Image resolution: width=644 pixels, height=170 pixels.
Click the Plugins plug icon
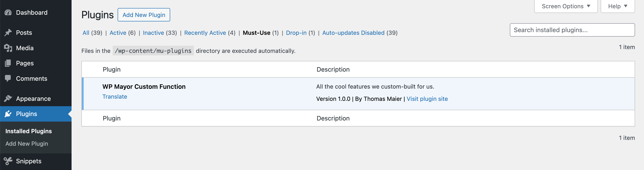[x=8, y=114]
